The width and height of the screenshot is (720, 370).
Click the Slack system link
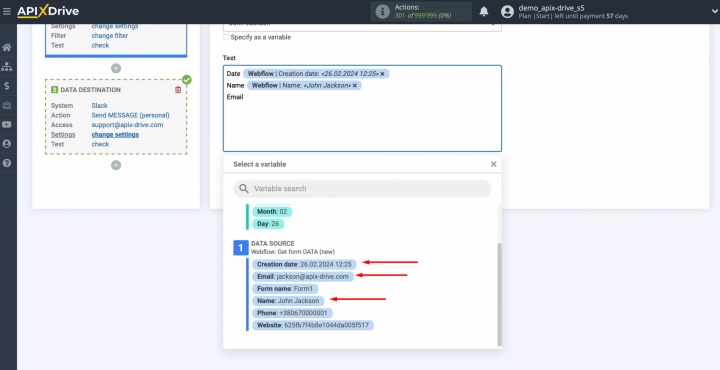pyautogui.click(x=99, y=106)
